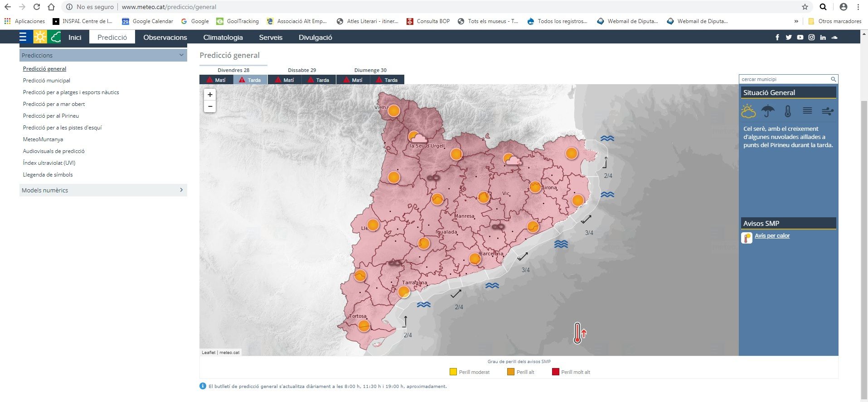Open the Climatologia menu item

223,37
